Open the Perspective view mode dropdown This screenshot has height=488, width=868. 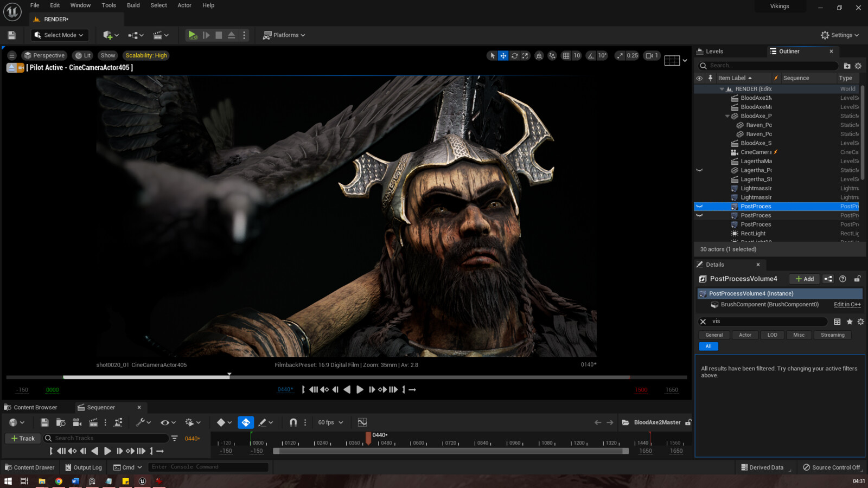(44, 55)
